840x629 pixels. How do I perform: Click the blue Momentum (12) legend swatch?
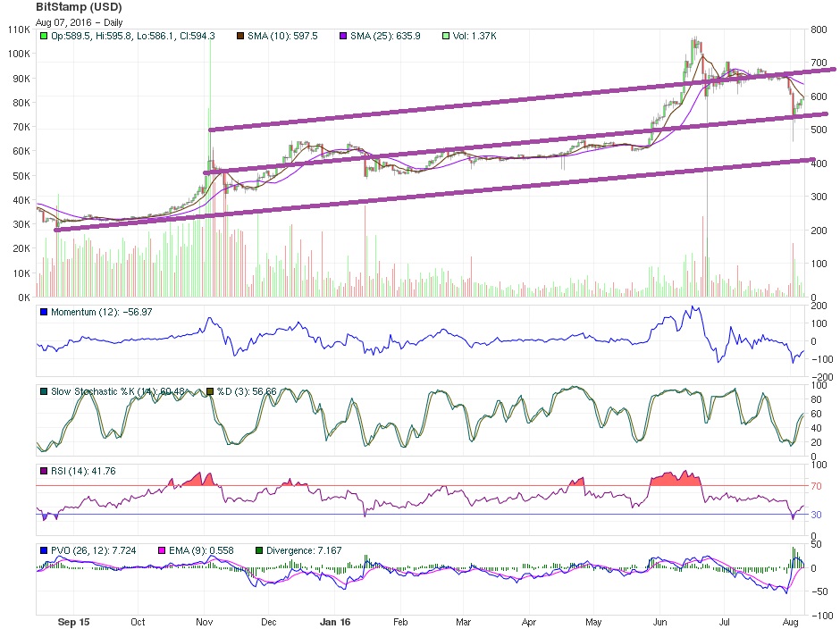coord(44,312)
